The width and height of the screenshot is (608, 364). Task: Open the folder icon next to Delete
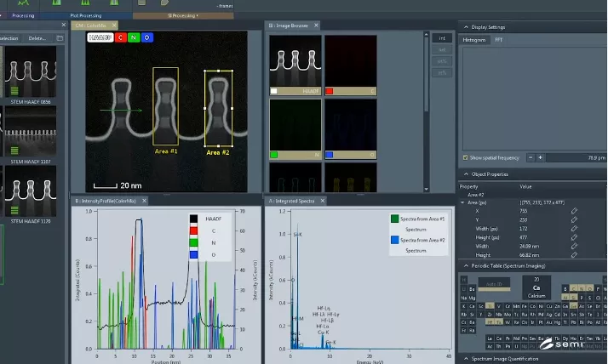[x=60, y=38]
